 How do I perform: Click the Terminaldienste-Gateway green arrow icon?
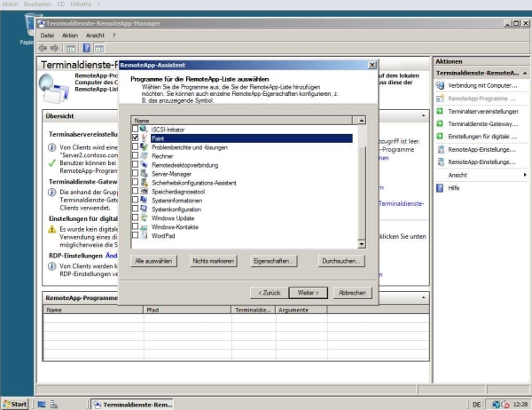441,124
